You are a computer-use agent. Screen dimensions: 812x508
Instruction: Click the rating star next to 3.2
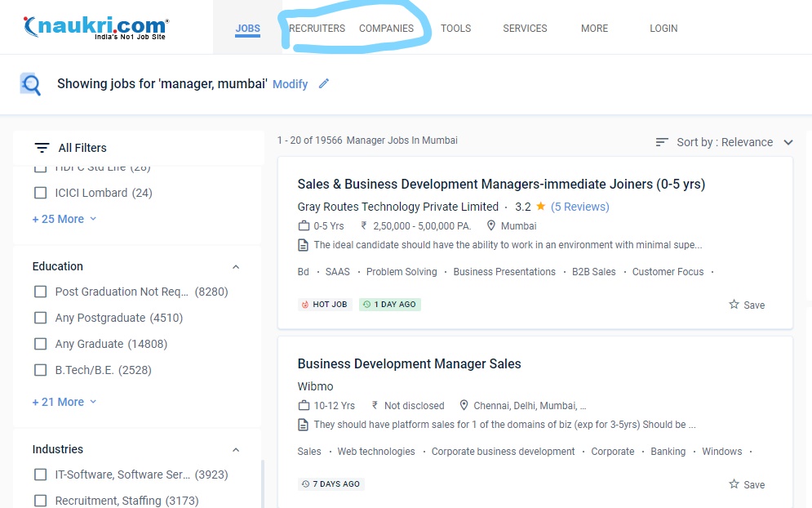click(x=540, y=207)
